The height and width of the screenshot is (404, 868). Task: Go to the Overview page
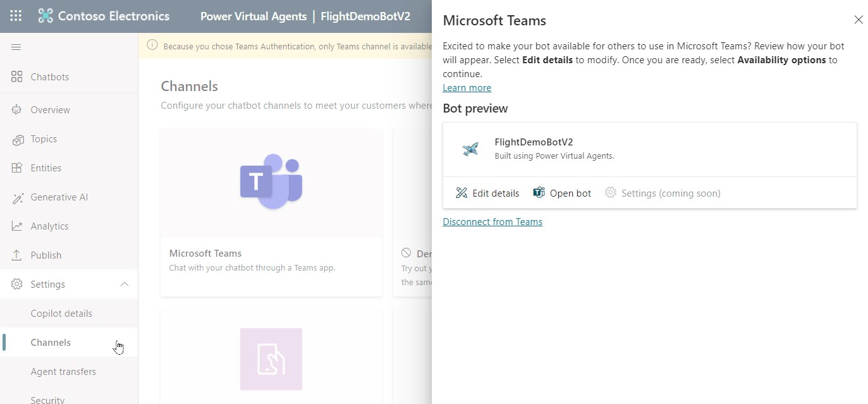[x=50, y=110]
